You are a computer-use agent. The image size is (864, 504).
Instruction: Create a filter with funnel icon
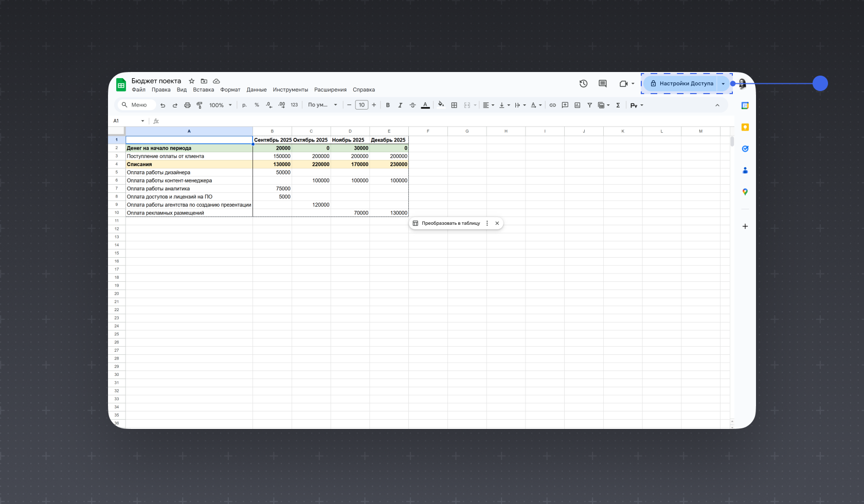tap(589, 105)
